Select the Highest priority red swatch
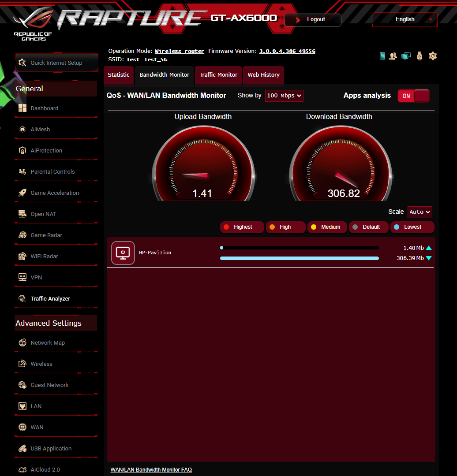 (x=226, y=227)
